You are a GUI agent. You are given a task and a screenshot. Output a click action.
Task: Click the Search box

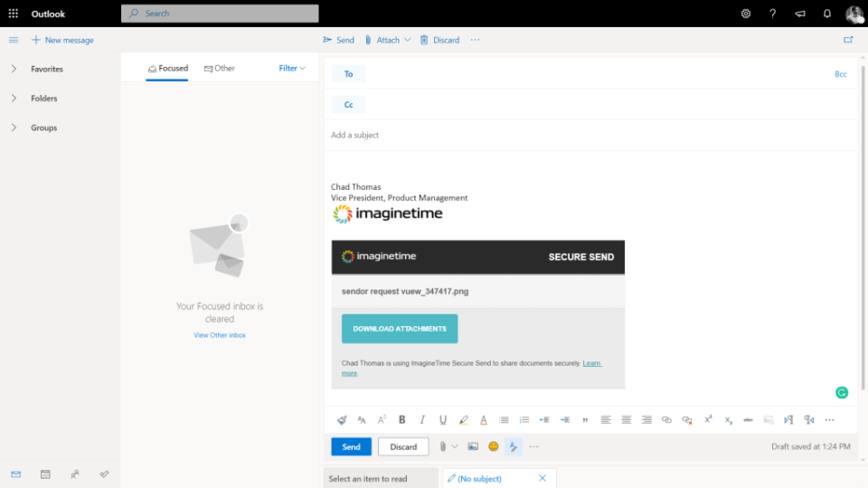[220, 14]
